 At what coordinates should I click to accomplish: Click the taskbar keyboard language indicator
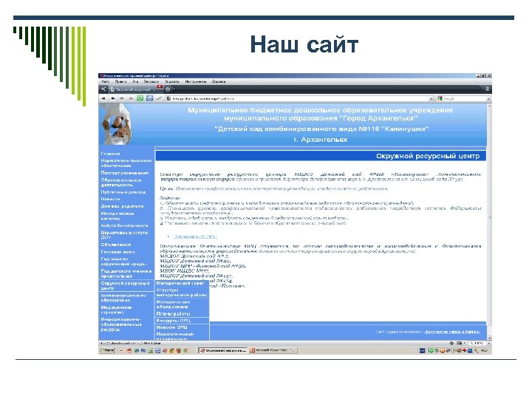click(422, 350)
